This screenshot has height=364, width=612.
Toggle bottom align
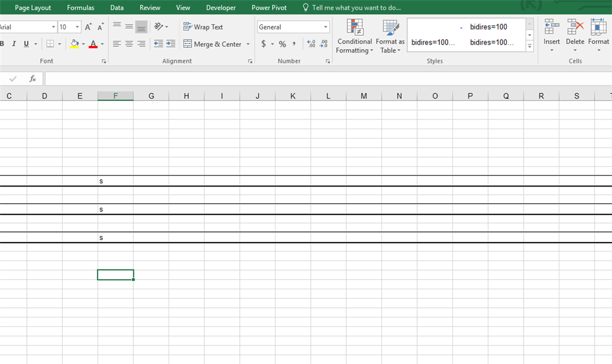pos(141,26)
